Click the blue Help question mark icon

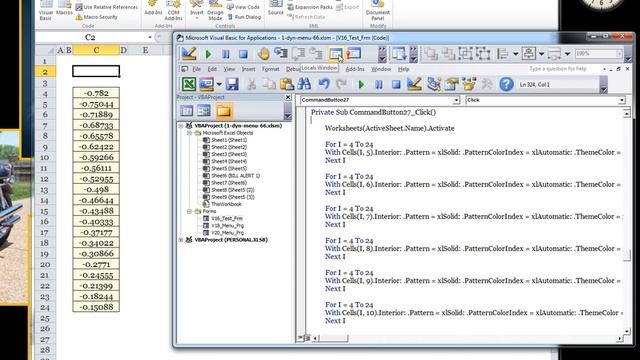tap(507, 84)
